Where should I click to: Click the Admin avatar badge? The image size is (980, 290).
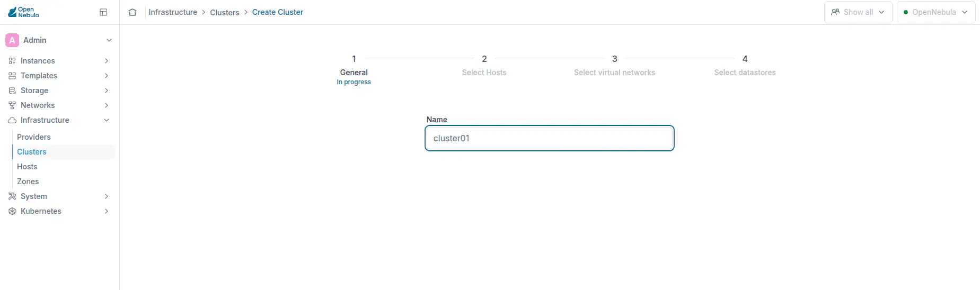tap(12, 40)
